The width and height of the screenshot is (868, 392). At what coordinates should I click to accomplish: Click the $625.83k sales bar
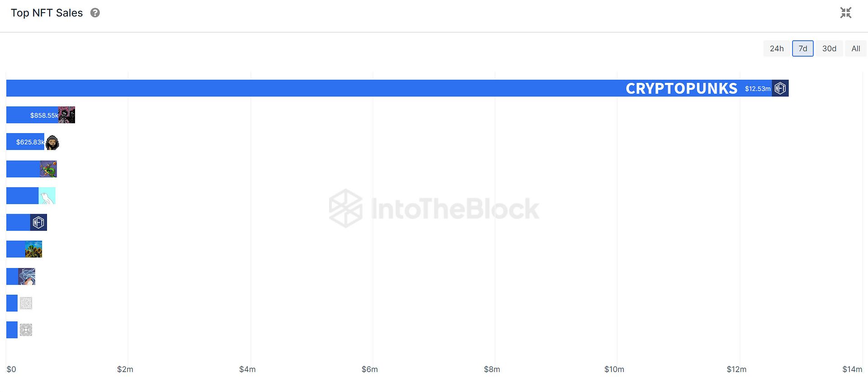click(26, 142)
